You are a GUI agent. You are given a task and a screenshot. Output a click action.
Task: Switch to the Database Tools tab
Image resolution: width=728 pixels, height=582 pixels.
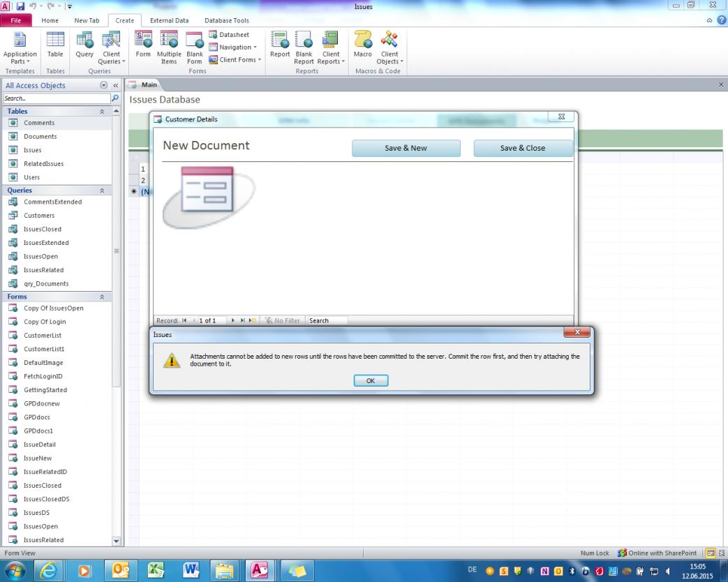[x=227, y=20]
